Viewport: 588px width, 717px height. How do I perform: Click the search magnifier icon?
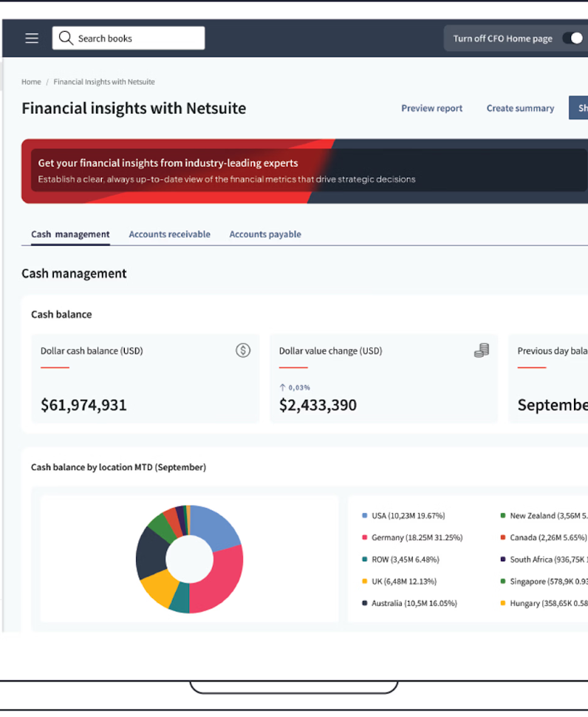(x=66, y=38)
